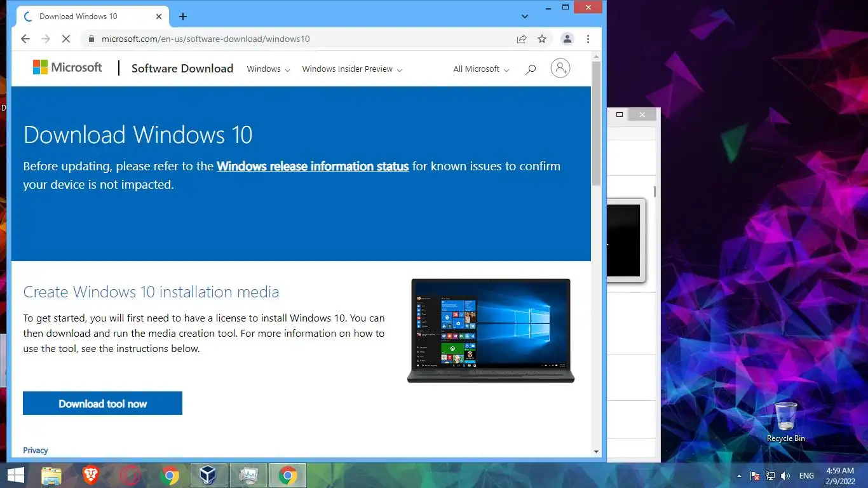868x488 pixels.
Task: Show hidden system tray icons
Action: [739, 476]
